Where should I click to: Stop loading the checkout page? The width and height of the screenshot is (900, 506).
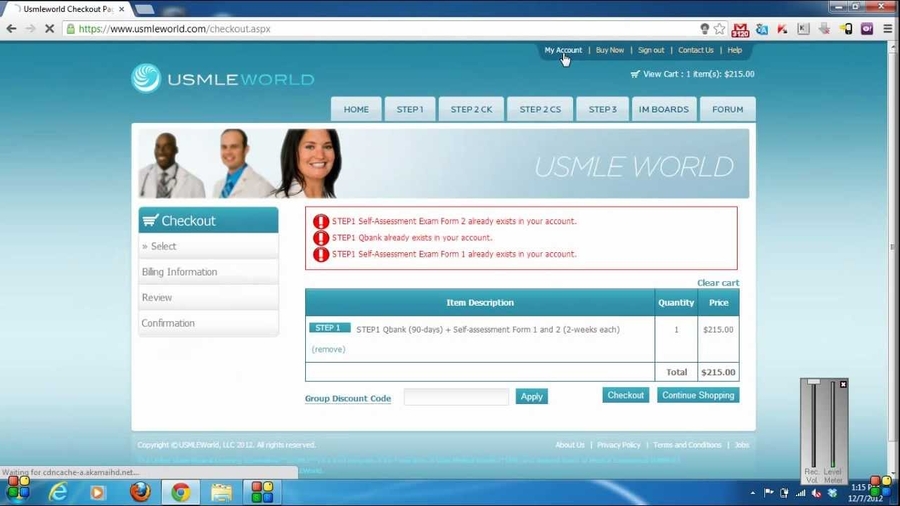click(x=49, y=29)
